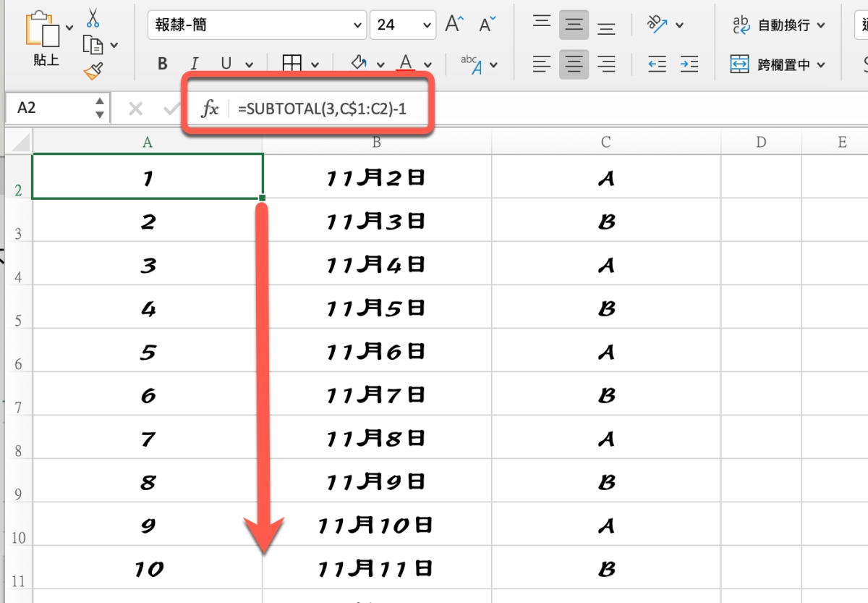Click the Name Box showing A2
Image resolution: width=868 pixels, height=603 pixels.
tap(49, 108)
